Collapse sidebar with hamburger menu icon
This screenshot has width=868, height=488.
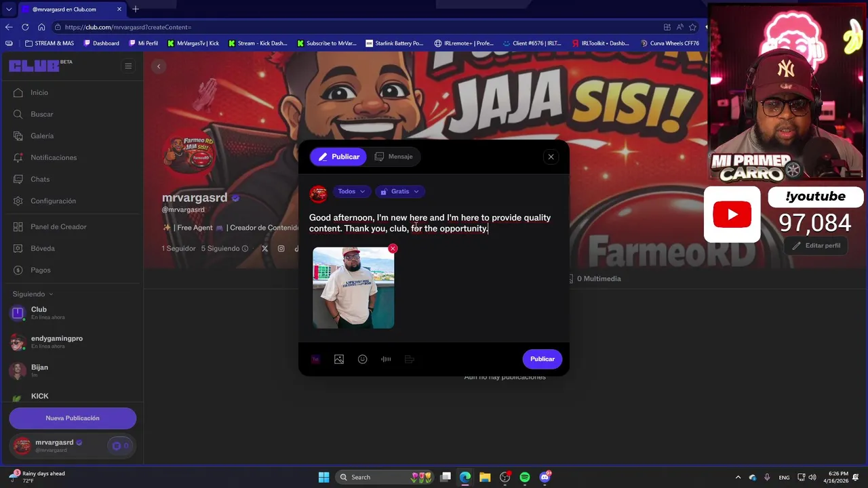tap(128, 66)
